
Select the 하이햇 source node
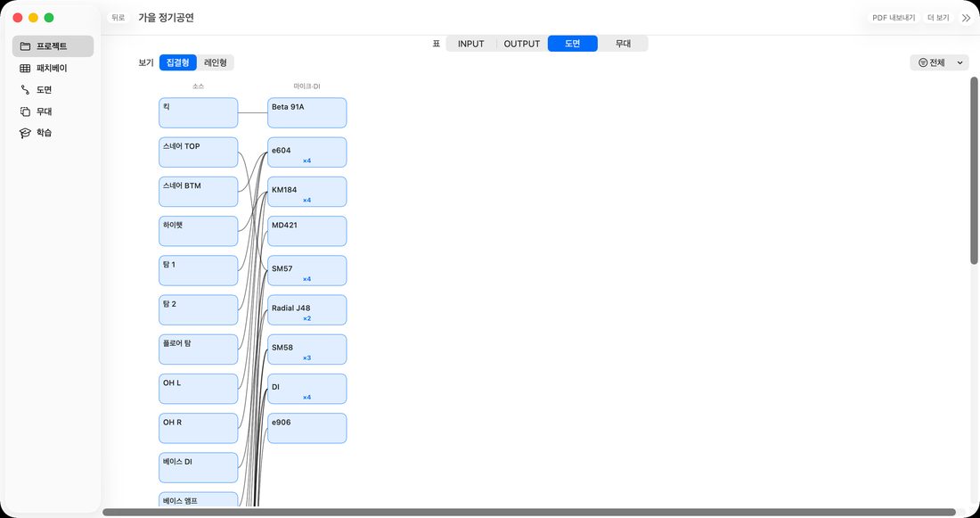198,231
